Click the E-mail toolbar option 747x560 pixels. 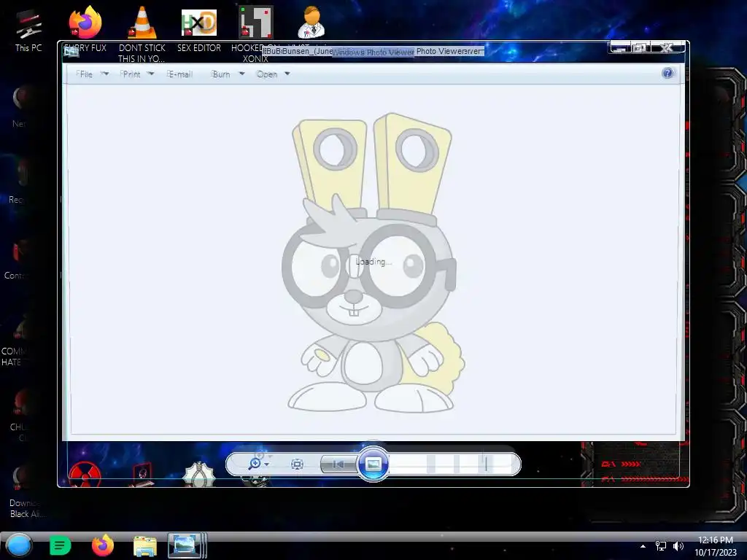(x=179, y=74)
